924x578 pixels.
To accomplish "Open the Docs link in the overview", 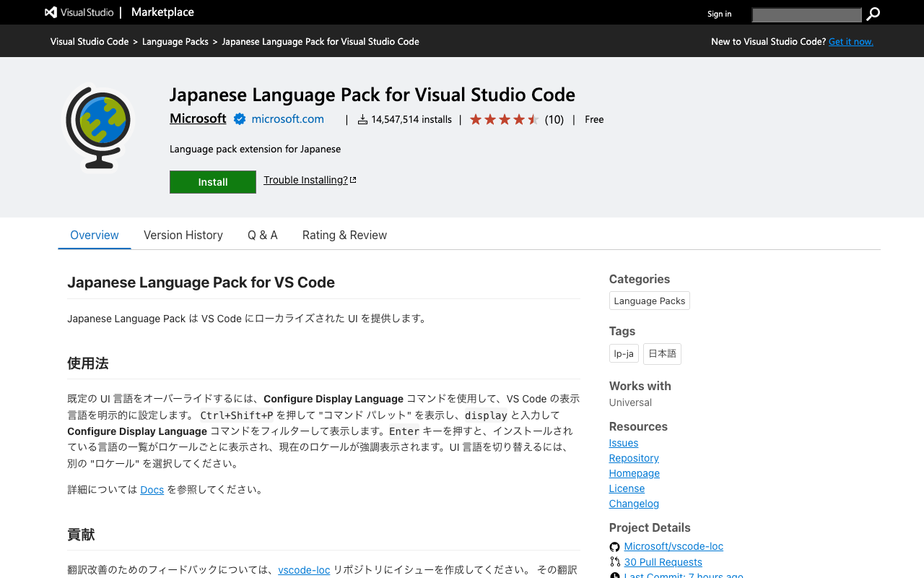I will 152,490.
